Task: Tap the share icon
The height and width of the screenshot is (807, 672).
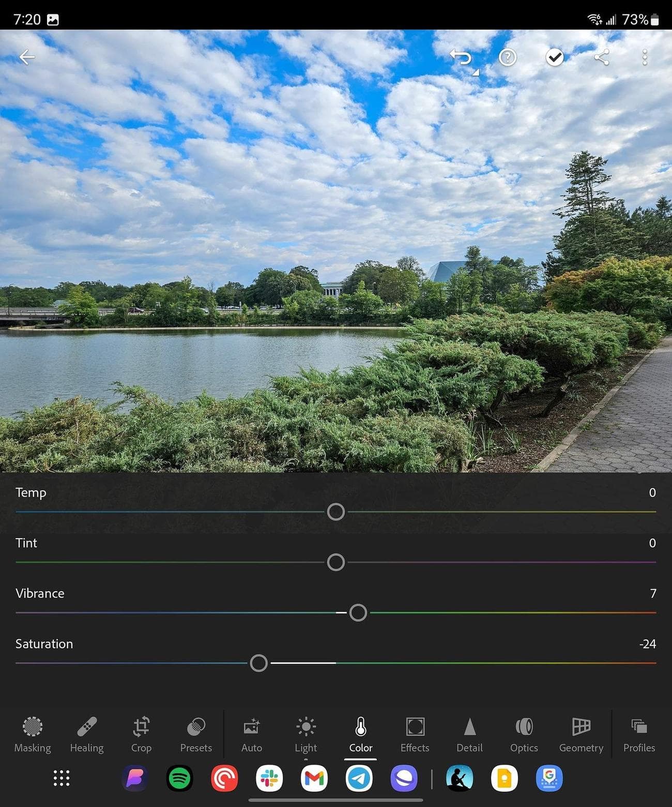Action: point(601,57)
